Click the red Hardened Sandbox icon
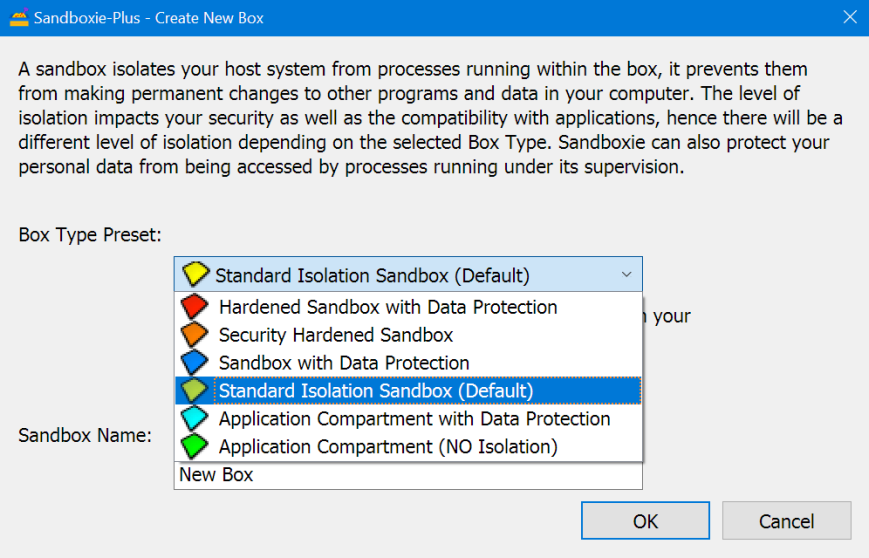 194,307
